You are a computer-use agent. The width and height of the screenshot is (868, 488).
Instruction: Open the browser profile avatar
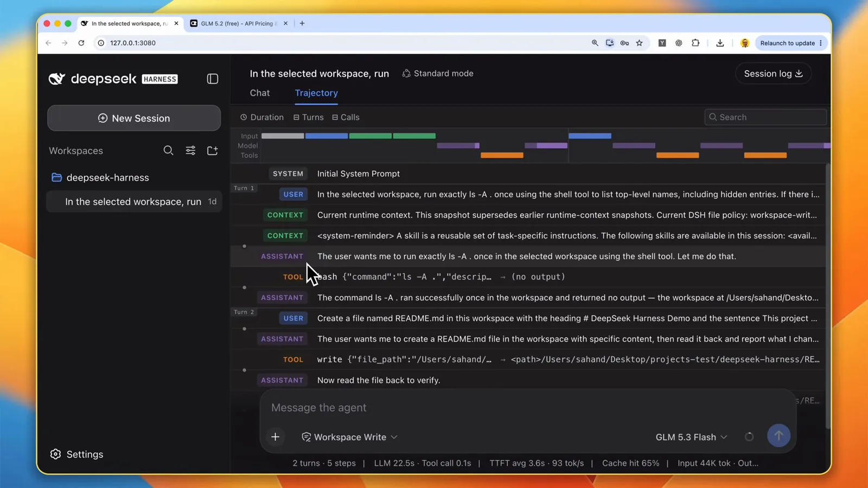tap(745, 43)
